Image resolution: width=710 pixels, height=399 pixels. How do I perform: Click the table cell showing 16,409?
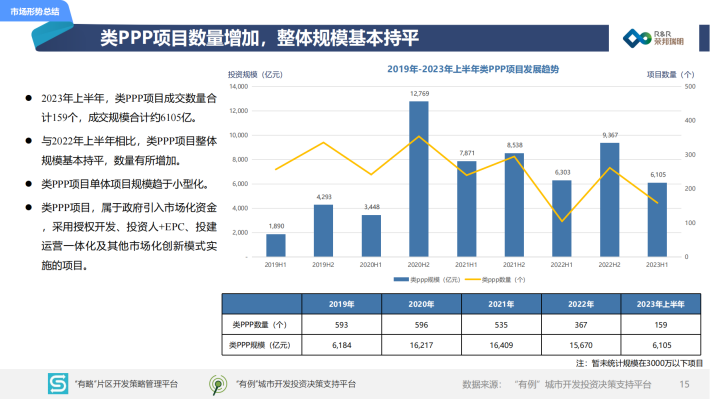pyautogui.click(x=501, y=345)
